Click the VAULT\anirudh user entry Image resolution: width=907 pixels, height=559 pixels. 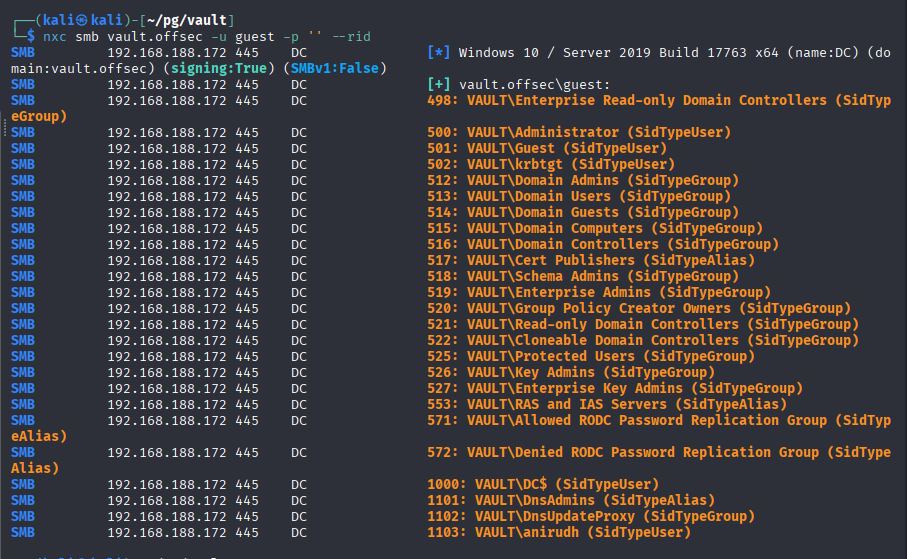pyautogui.click(x=559, y=532)
